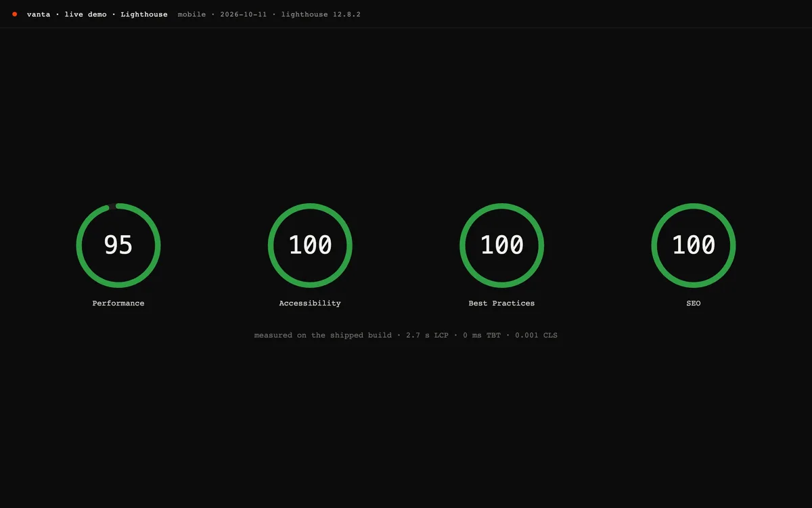Click the Accessibility score gauge showing 100
Image resolution: width=812 pixels, height=508 pixels.
[310, 245]
